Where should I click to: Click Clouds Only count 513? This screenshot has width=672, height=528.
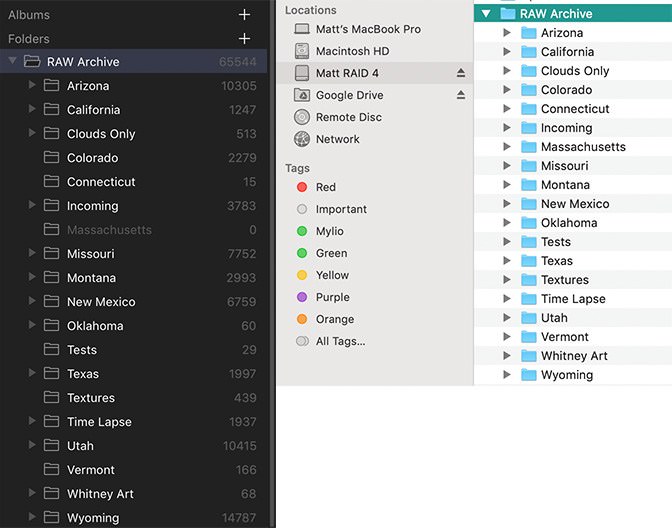tap(246, 134)
